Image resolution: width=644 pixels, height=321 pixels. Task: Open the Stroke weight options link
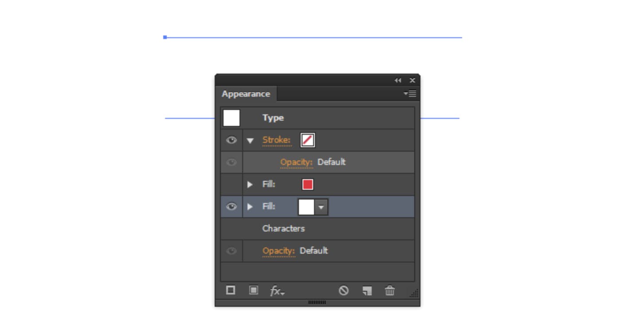[x=277, y=140]
